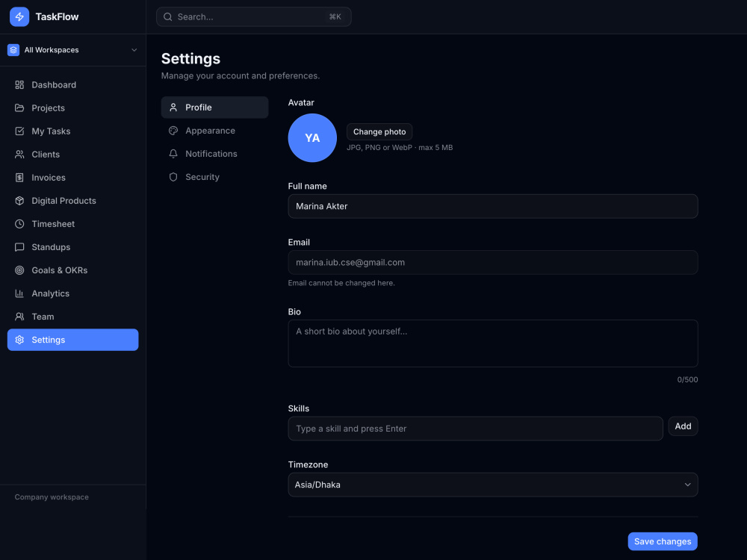Open Standups from the sidebar
The width and height of the screenshot is (747, 560).
coord(73,247)
